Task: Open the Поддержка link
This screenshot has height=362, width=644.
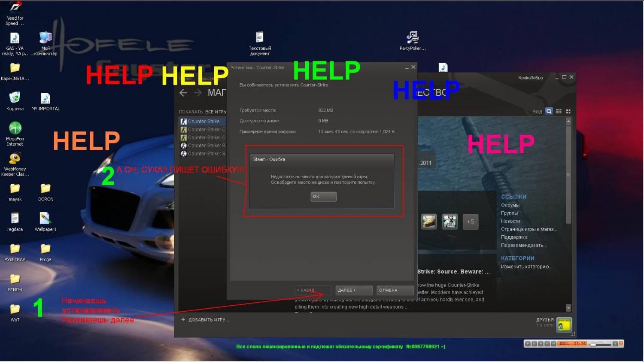Action: [514, 237]
